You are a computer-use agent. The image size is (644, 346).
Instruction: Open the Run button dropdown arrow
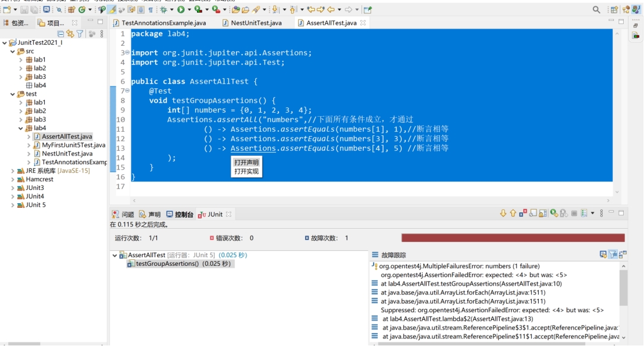(x=189, y=9)
